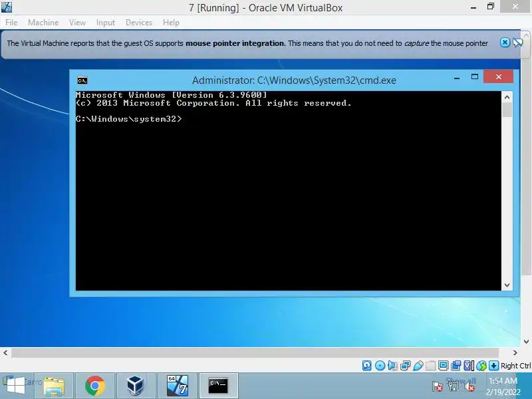The height and width of the screenshot is (399, 532).
Task: Minimize the cmd.exe window
Action: (457, 77)
